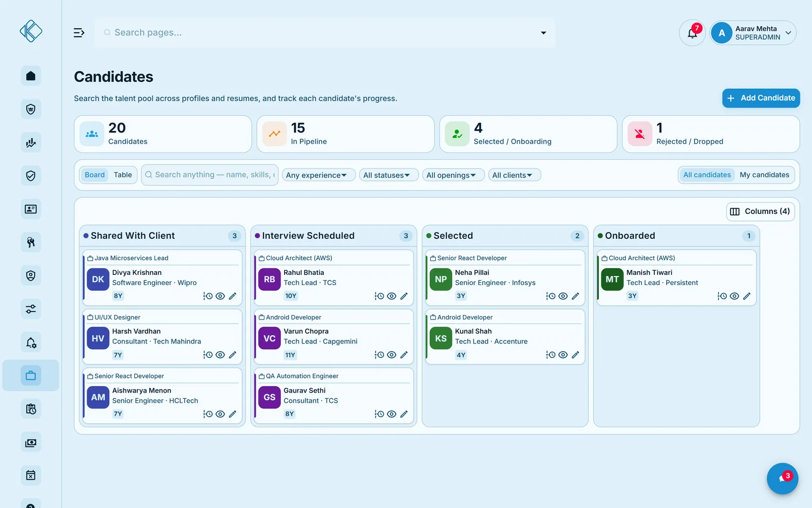Switch filter to My candidates
812x508 pixels.
[764, 175]
